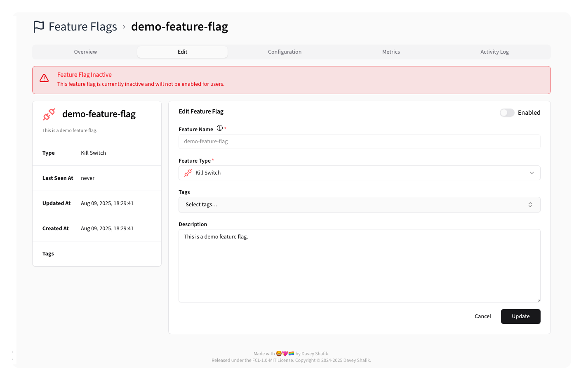
Task: Click the breadcrumb chevron after Feature Flags
Action: tap(124, 26)
